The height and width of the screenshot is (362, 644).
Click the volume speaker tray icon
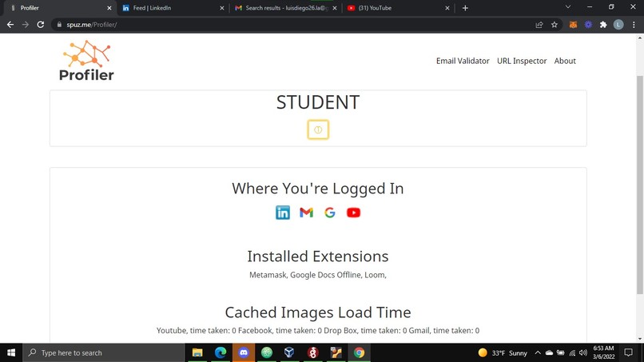pyautogui.click(x=583, y=353)
